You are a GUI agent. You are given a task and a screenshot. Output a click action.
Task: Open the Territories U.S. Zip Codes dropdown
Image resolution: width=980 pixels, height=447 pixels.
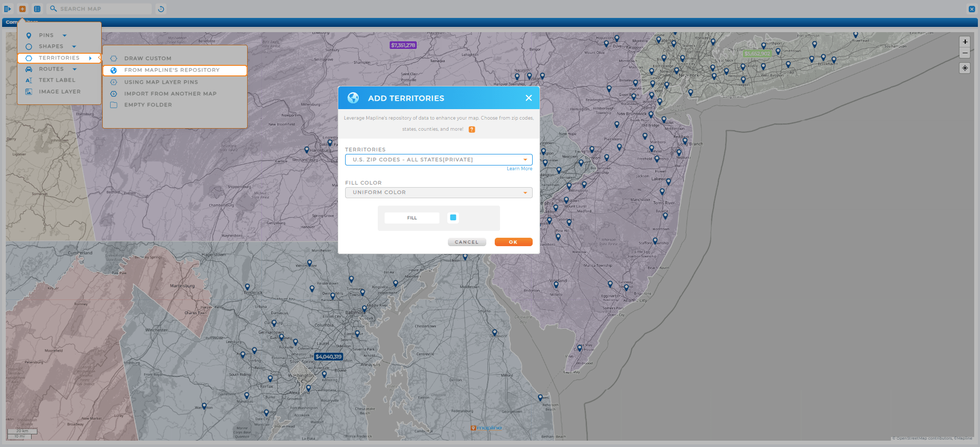[x=439, y=160]
